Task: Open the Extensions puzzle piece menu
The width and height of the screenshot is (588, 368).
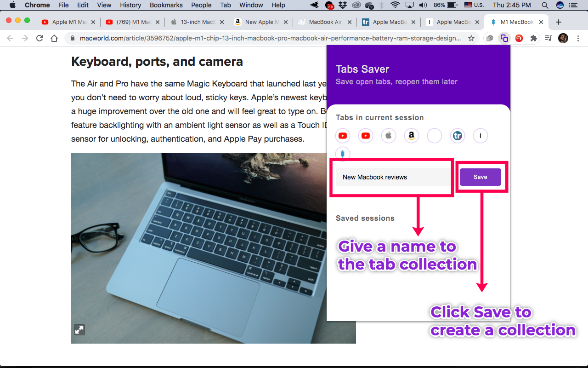Action: (533, 39)
